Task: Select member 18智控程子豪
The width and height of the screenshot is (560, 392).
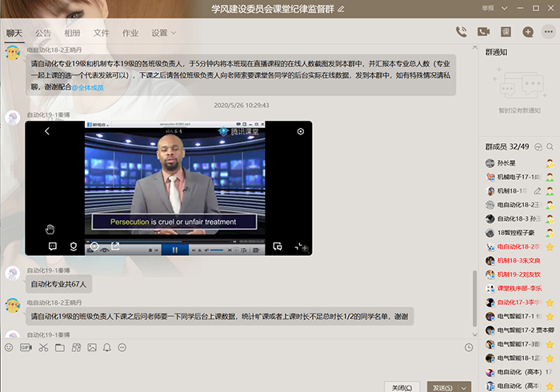Action: tap(519, 233)
